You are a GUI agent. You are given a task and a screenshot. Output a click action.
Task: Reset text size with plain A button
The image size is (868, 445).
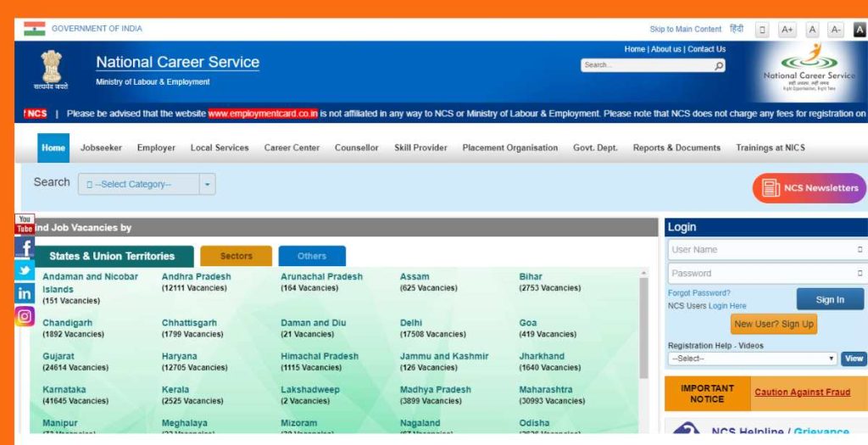point(812,30)
